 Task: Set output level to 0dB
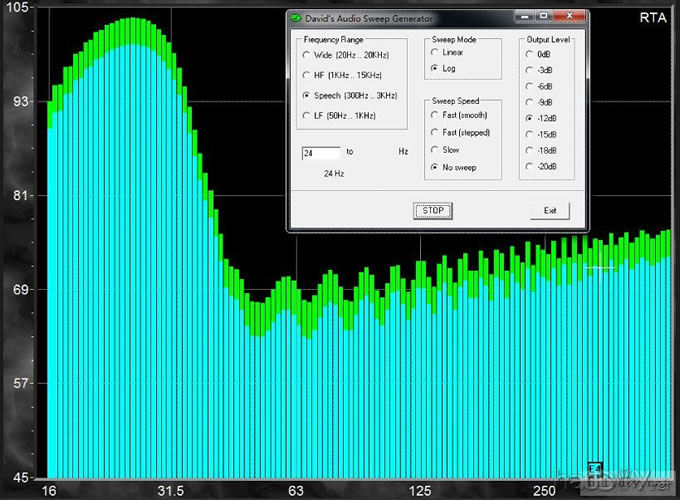pyautogui.click(x=529, y=54)
